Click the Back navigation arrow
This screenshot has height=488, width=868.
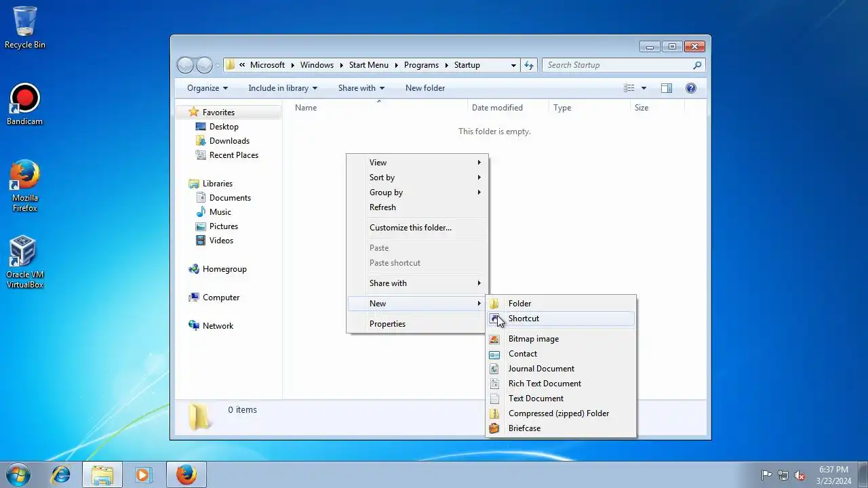pyautogui.click(x=185, y=65)
